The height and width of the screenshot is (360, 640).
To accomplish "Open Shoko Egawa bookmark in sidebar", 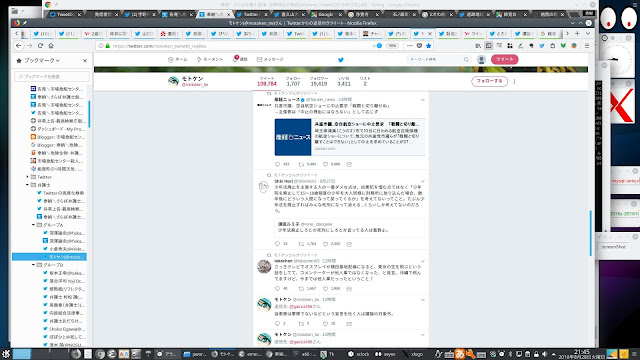I will [x=64, y=329].
